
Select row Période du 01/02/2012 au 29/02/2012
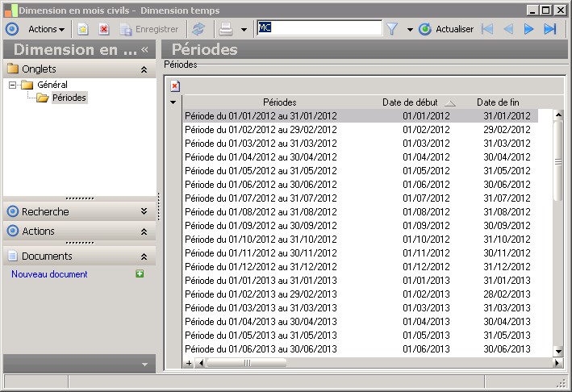coord(360,129)
